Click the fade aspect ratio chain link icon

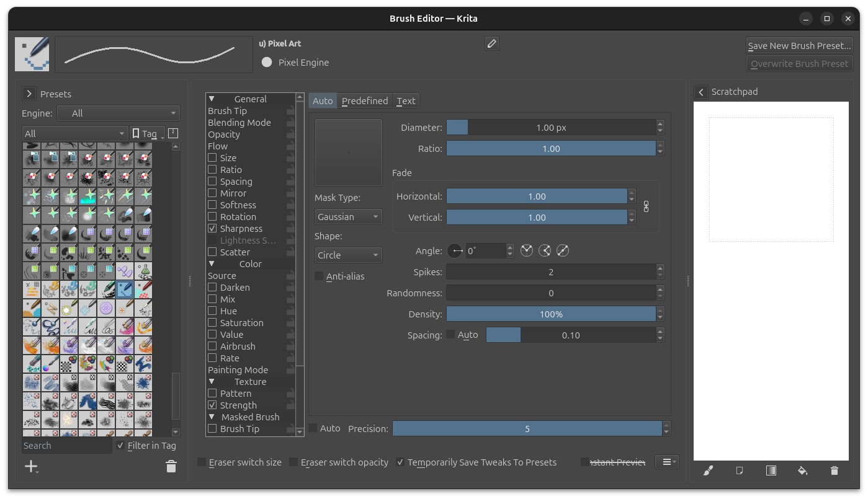646,207
